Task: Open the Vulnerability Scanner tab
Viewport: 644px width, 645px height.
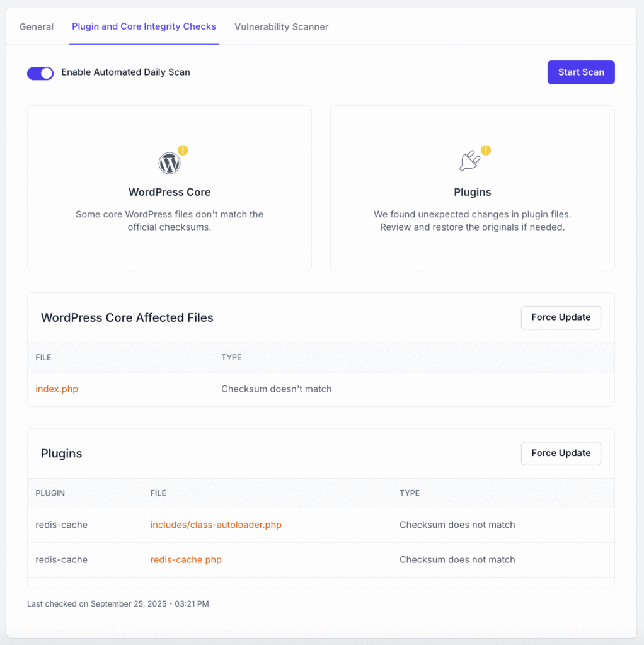Action: 281,26
